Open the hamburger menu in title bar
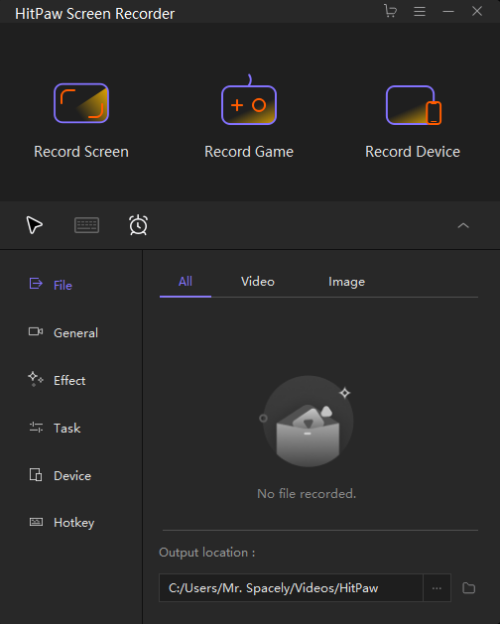 [420, 11]
